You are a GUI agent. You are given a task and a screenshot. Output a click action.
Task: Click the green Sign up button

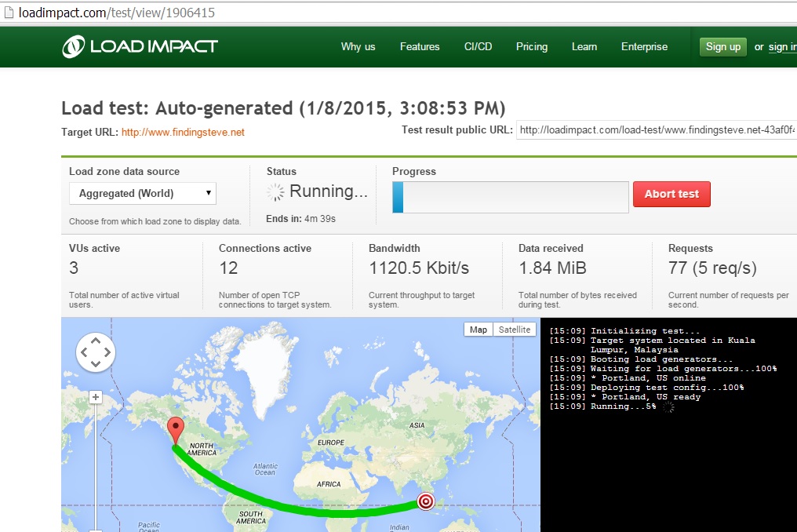point(722,47)
